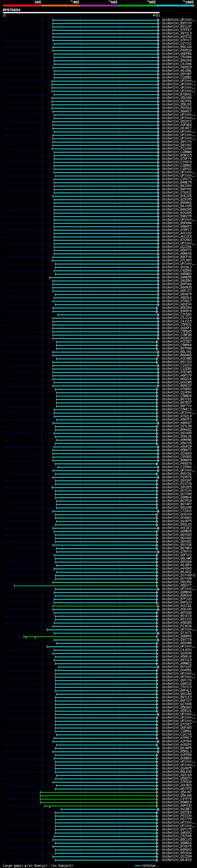Select the UniRef100_P23636 label
This screenshot has height=868, width=197.
[x=177, y=626]
